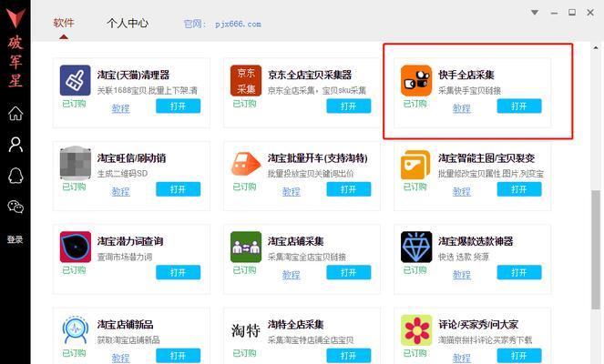Viewport: 604px width, 364px height.
Task: Open 京东全店宝贝采集器 with its 打开 button
Action: 349,106
